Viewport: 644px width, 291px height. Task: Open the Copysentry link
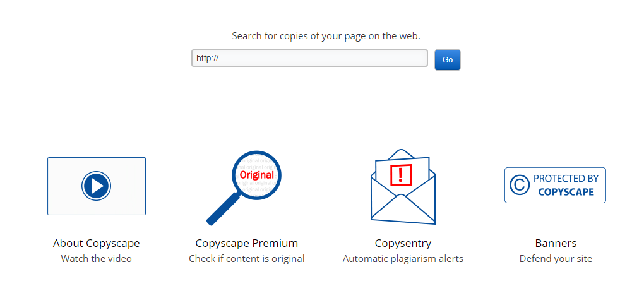tap(403, 243)
